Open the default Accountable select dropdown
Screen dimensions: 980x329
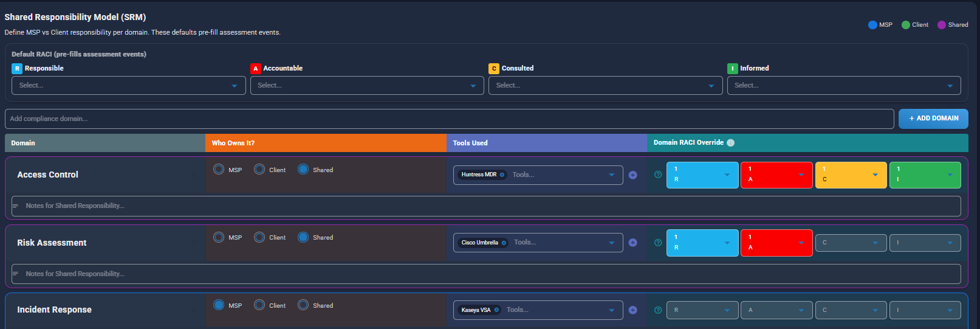(x=367, y=85)
